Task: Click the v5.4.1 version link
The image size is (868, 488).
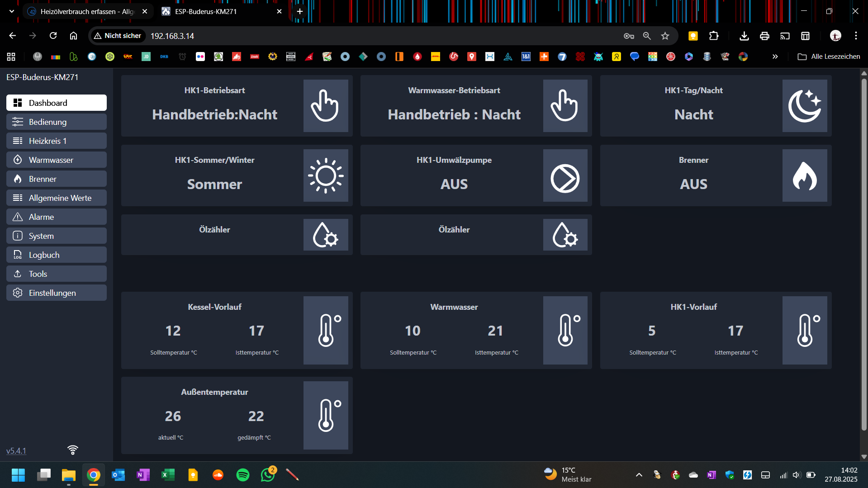Action: point(16,451)
